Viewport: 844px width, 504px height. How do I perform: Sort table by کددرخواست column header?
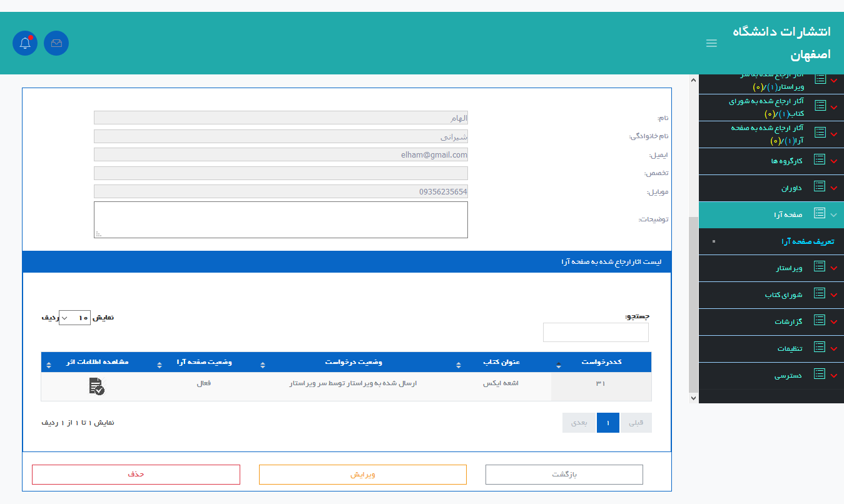tap(601, 363)
